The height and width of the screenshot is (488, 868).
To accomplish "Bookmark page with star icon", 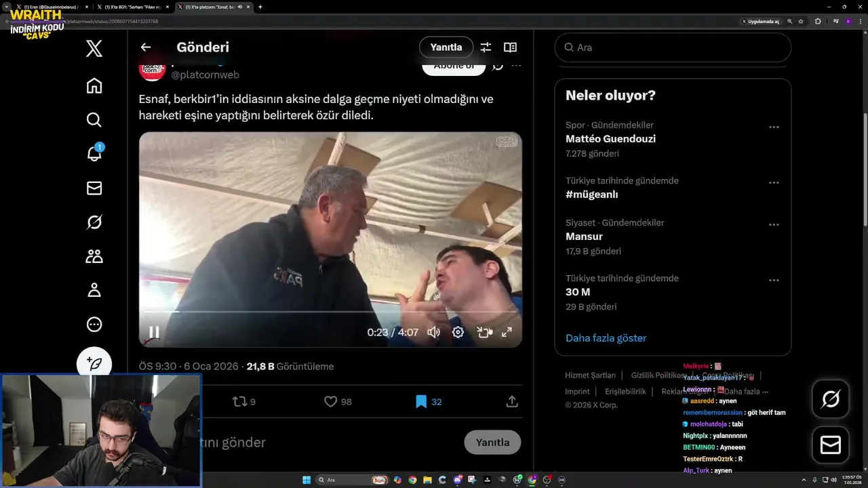I will [x=801, y=22].
